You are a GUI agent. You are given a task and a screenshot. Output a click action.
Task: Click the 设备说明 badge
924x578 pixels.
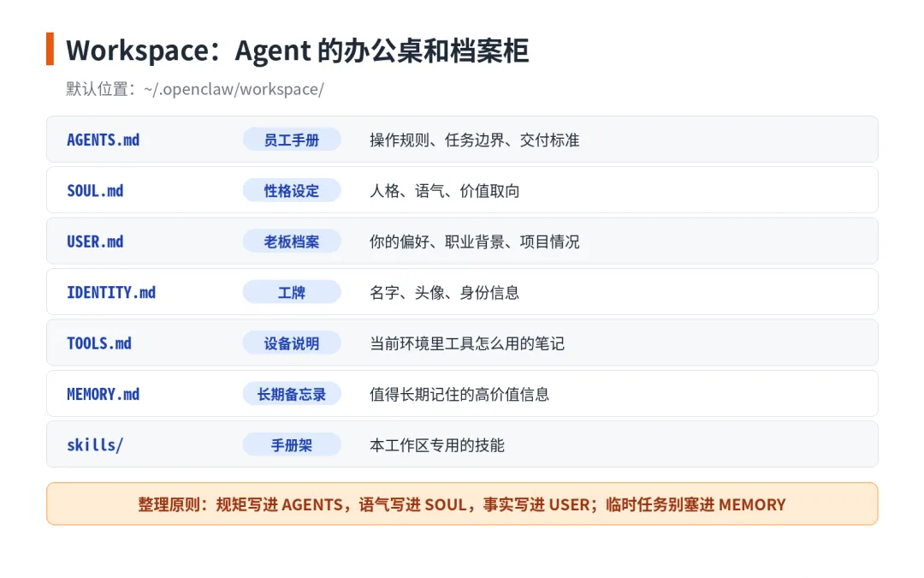pos(292,343)
